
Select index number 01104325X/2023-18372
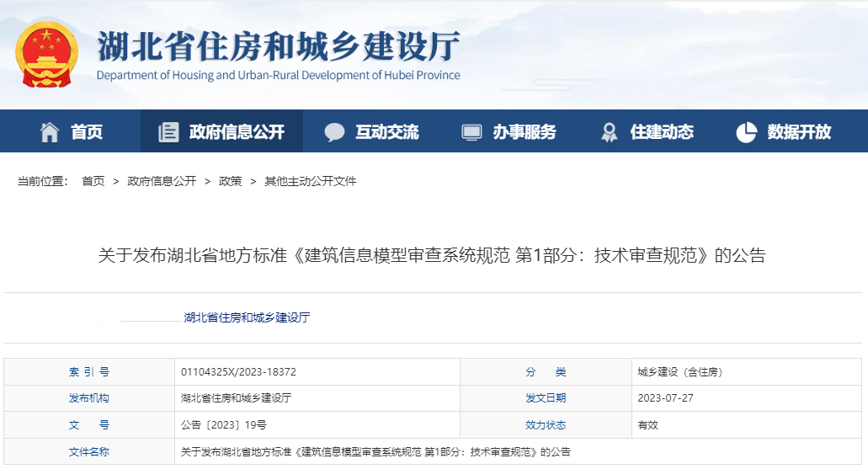(238, 372)
